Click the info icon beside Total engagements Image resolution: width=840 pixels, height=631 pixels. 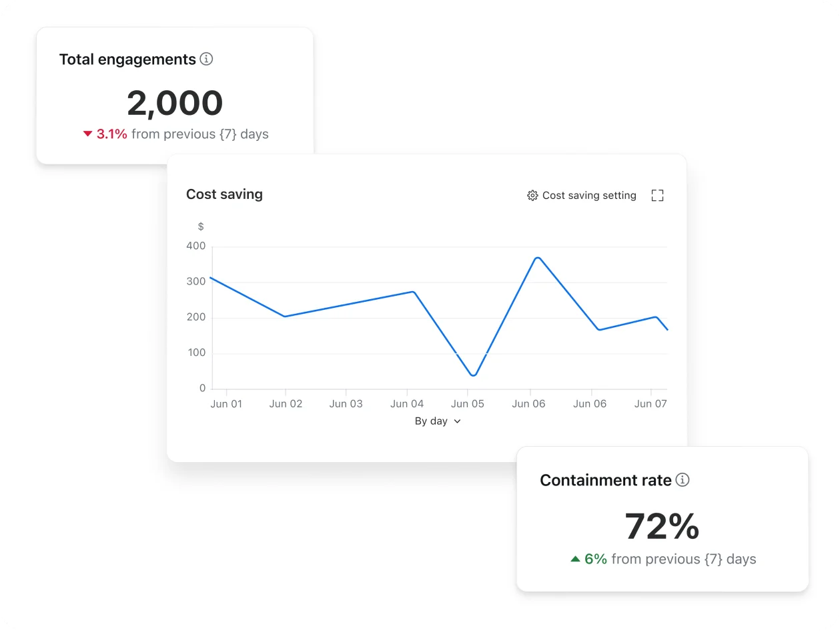tap(207, 59)
